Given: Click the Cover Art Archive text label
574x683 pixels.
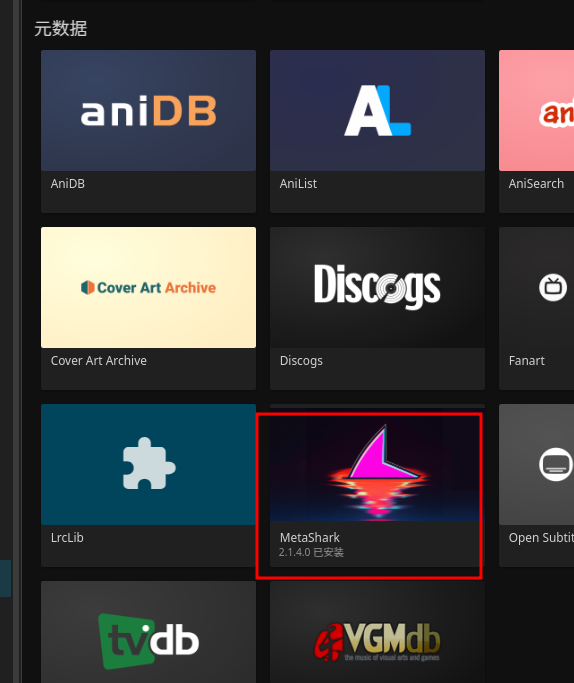Looking at the screenshot, I should [99, 361].
